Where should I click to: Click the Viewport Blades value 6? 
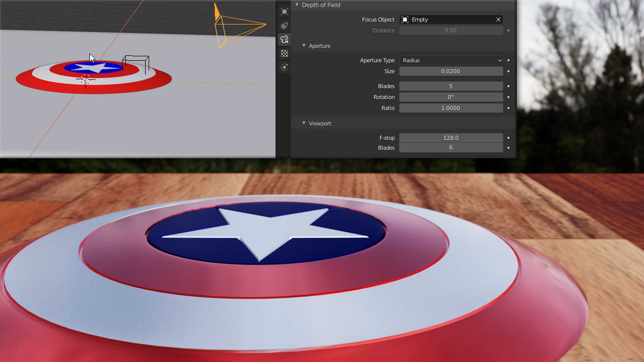pos(451,147)
